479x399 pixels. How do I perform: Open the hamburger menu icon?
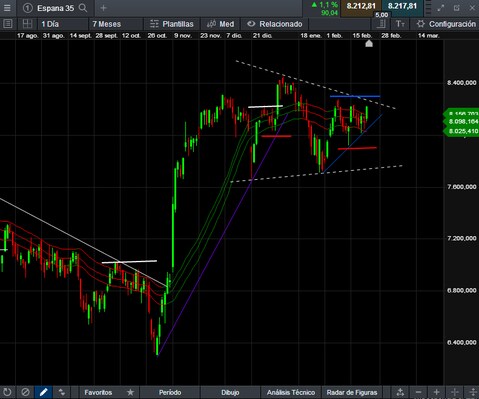7,8
